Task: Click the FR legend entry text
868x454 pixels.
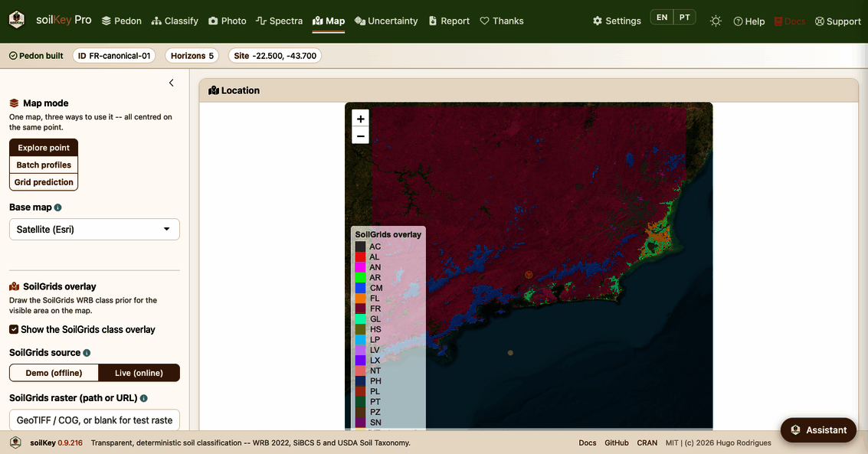Action: pyautogui.click(x=375, y=309)
